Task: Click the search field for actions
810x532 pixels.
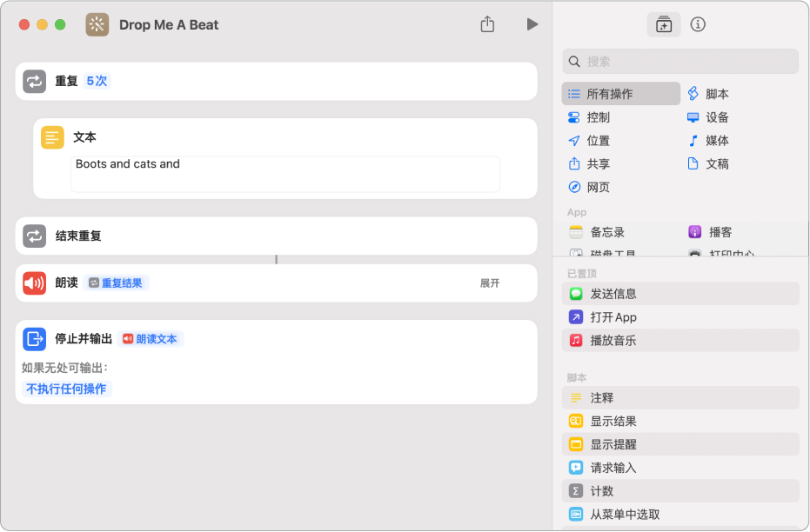Action: (x=680, y=62)
